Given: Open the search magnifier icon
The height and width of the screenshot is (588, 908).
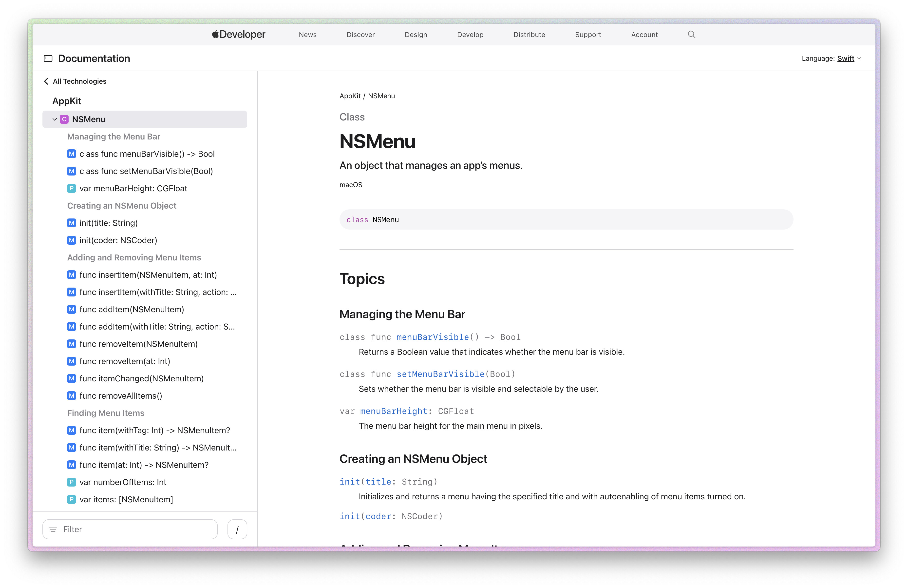Looking at the screenshot, I should point(691,34).
